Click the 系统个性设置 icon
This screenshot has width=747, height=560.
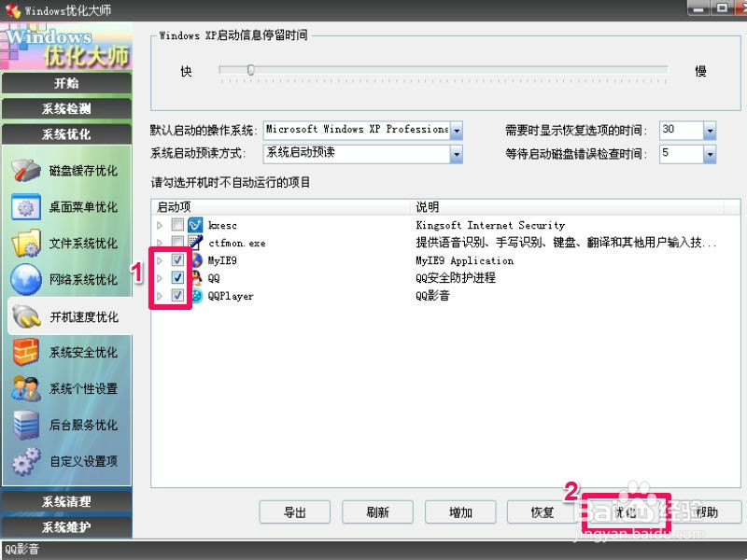pyautogui.click(x=65, y=389)
